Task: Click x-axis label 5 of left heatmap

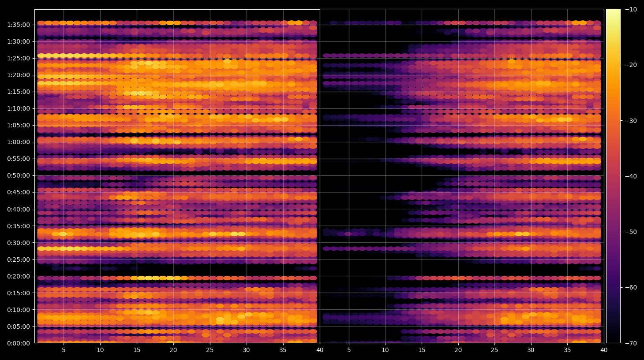Action: click(x=64, y=350)
